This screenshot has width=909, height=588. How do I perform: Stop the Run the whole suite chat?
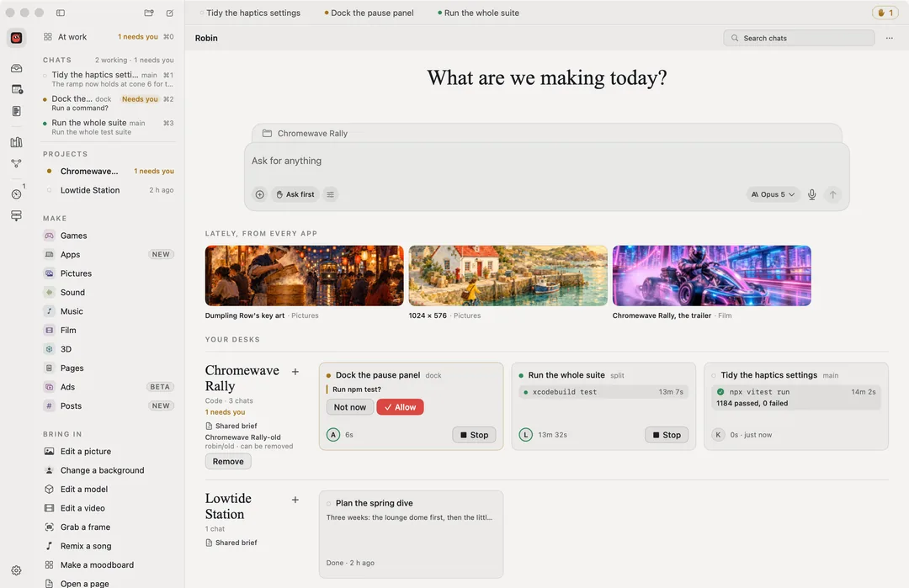tap(667, 435)
